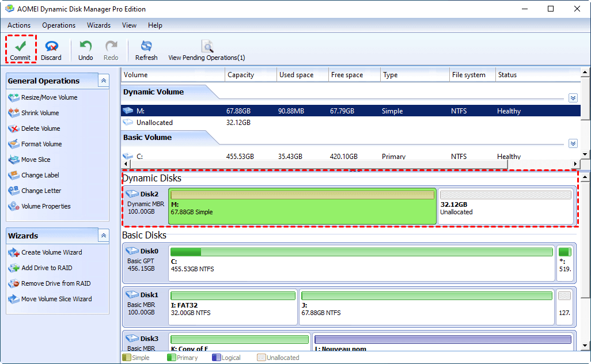This screenshot has width=591, height=364.
Task: Open the Wizards menu
Action: pos(99,25)
